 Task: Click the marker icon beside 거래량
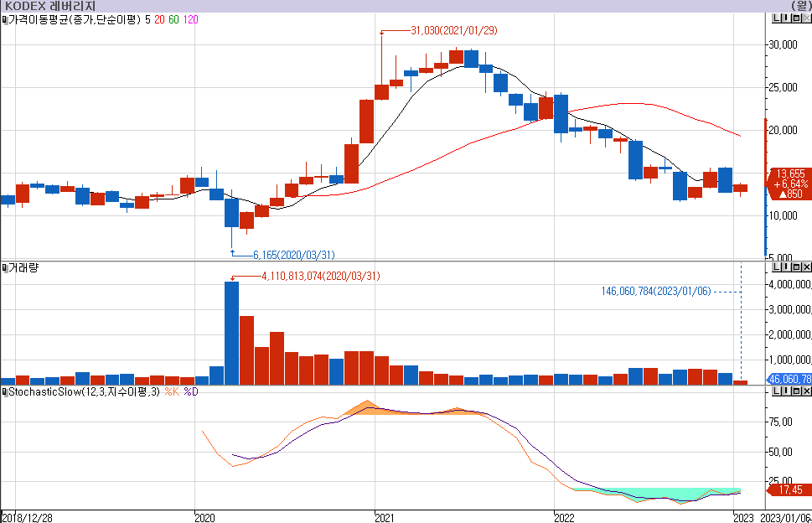(5, 267)
